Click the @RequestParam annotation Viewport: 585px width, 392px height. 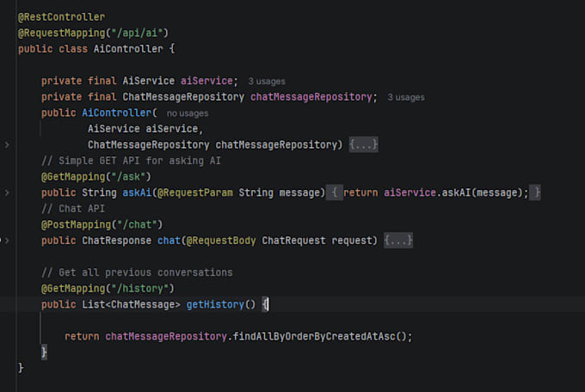[x=195, y=193]
